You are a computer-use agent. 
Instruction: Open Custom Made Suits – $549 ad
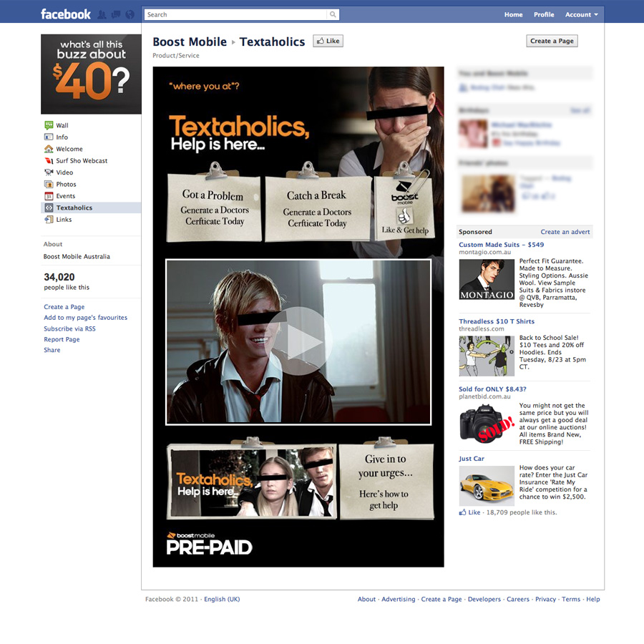click(501, 245)
